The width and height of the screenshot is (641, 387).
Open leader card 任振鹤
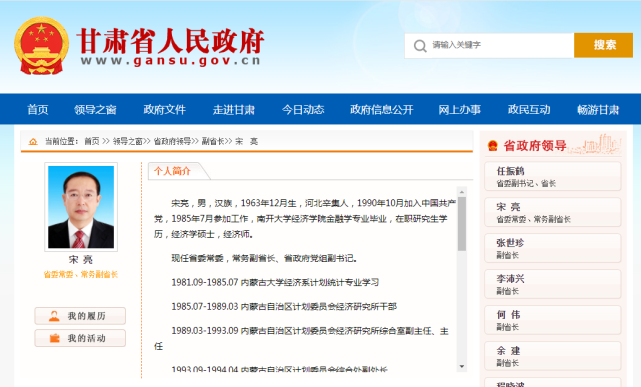tap(553, 176)
